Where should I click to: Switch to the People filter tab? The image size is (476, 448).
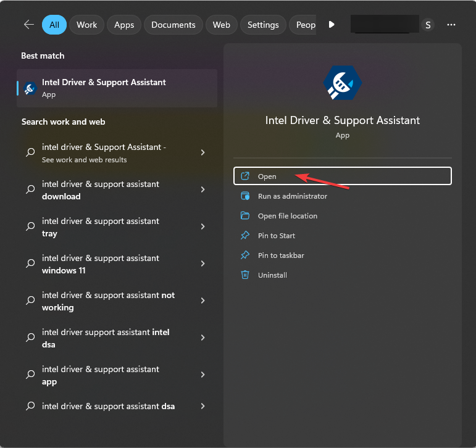point(303,25)
